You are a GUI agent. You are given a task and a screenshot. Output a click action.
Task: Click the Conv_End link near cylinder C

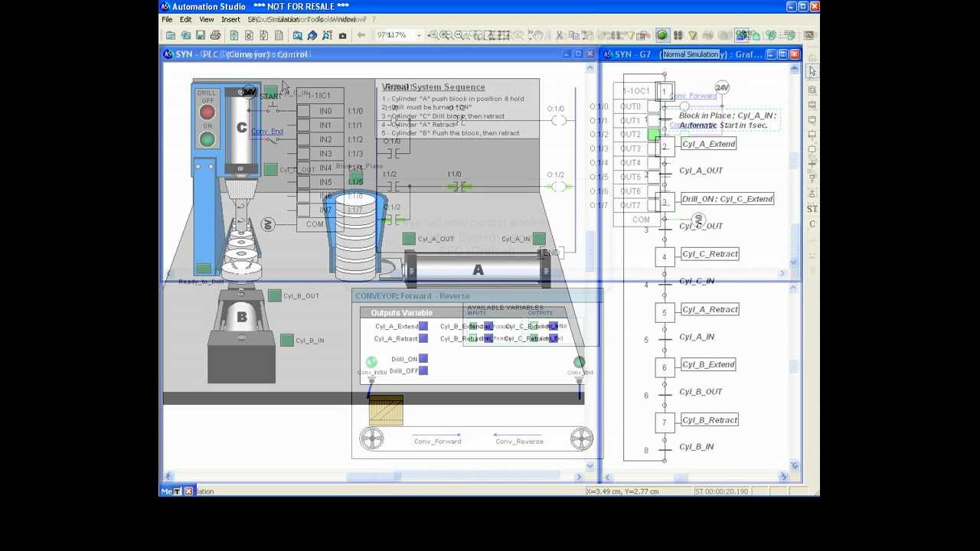[267, 132]
